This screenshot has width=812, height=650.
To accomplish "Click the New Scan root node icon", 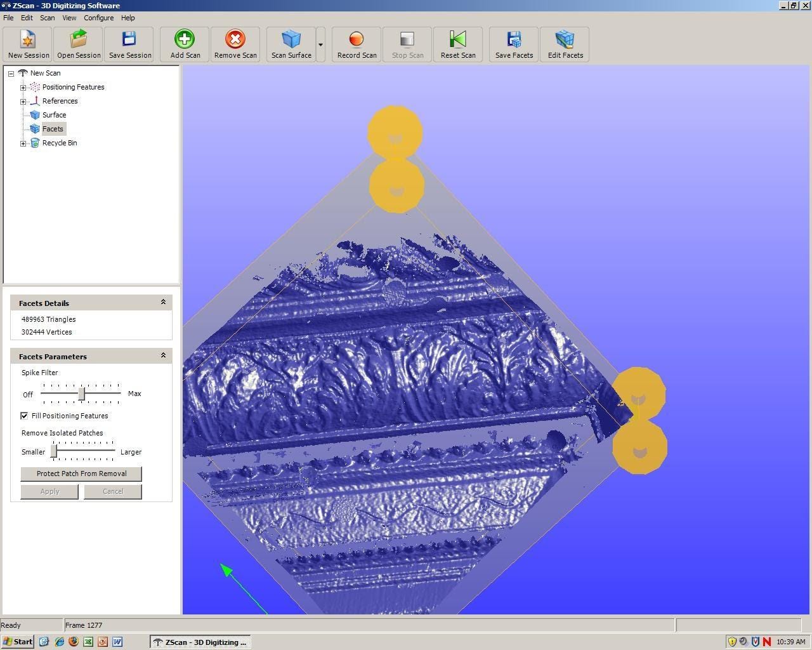I will 23,73.
